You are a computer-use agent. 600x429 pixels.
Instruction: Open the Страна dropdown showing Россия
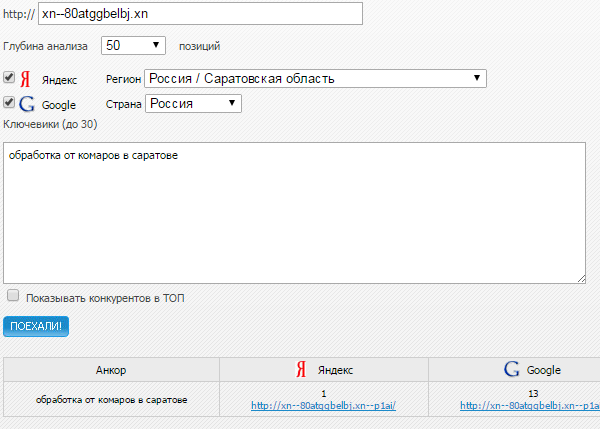coord(193,103)
